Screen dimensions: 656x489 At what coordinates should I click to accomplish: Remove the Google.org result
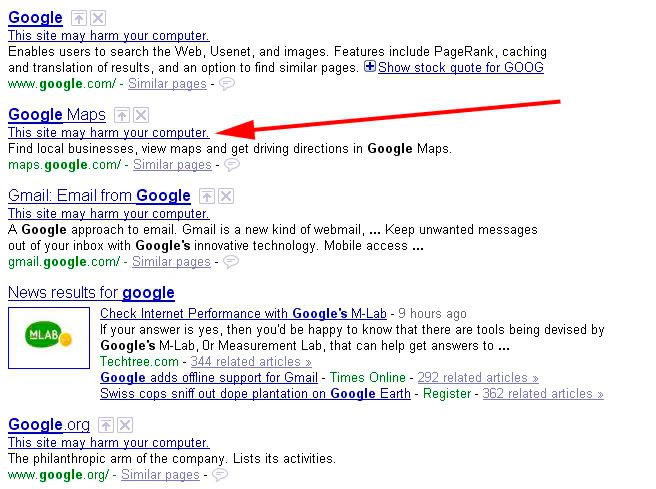click(125, 425)
